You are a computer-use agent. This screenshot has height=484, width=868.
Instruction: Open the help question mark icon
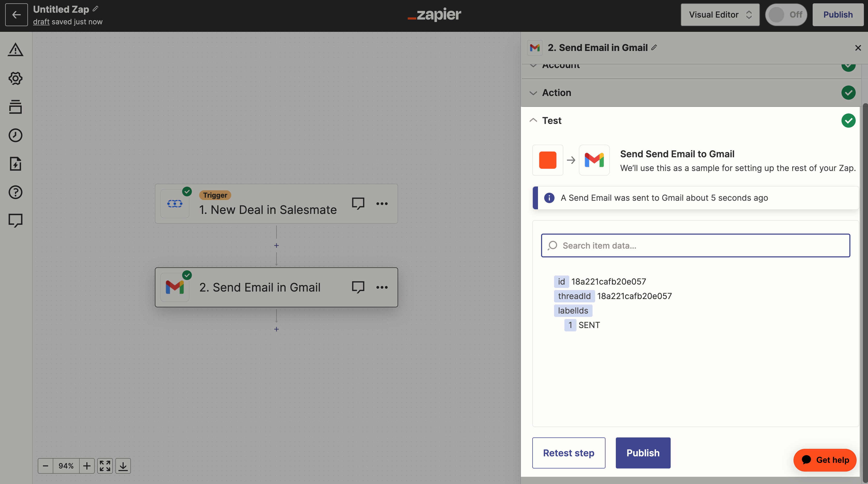coord(16,192)
